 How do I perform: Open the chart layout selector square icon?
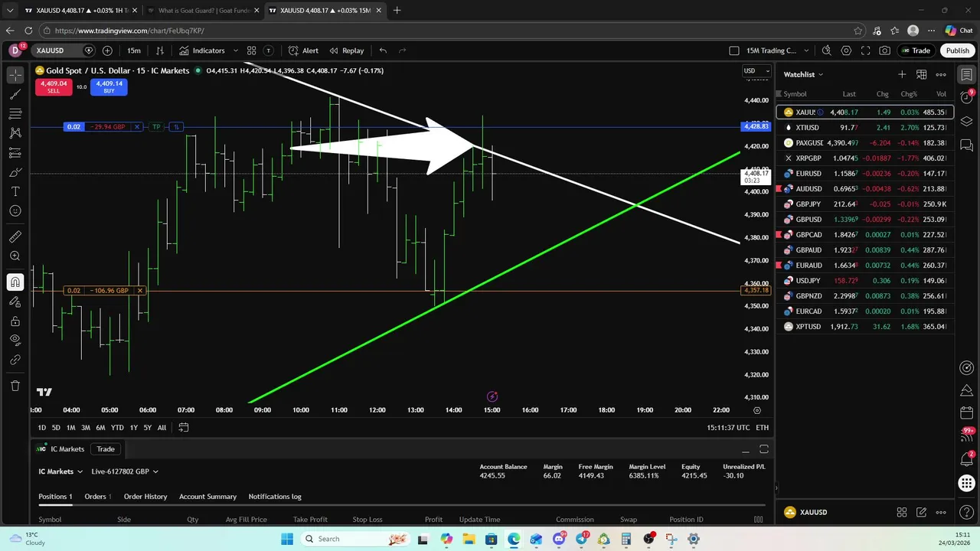[x=733, y=51]
